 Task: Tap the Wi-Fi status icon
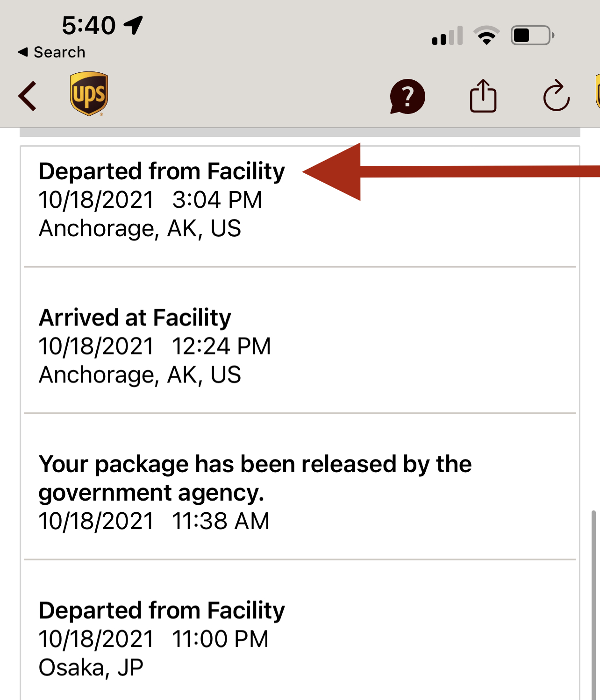[x=486, y=35]
